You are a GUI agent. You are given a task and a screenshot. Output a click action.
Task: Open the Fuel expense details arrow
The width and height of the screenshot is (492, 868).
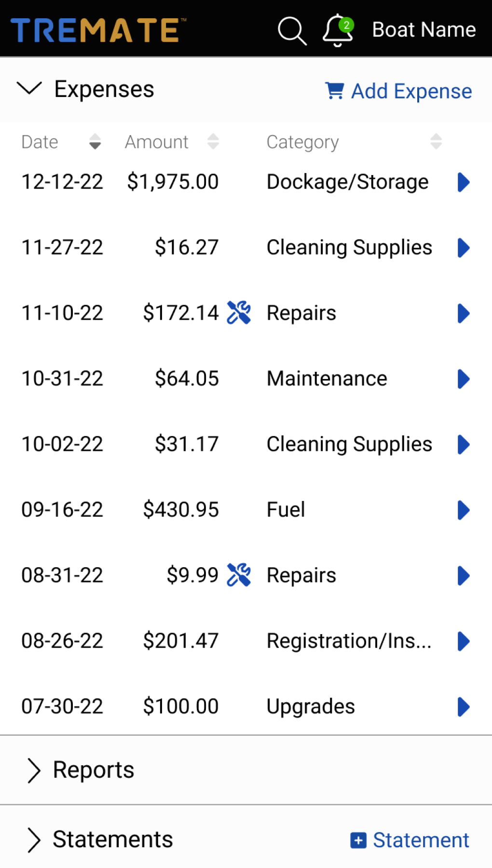click(463, 510)
